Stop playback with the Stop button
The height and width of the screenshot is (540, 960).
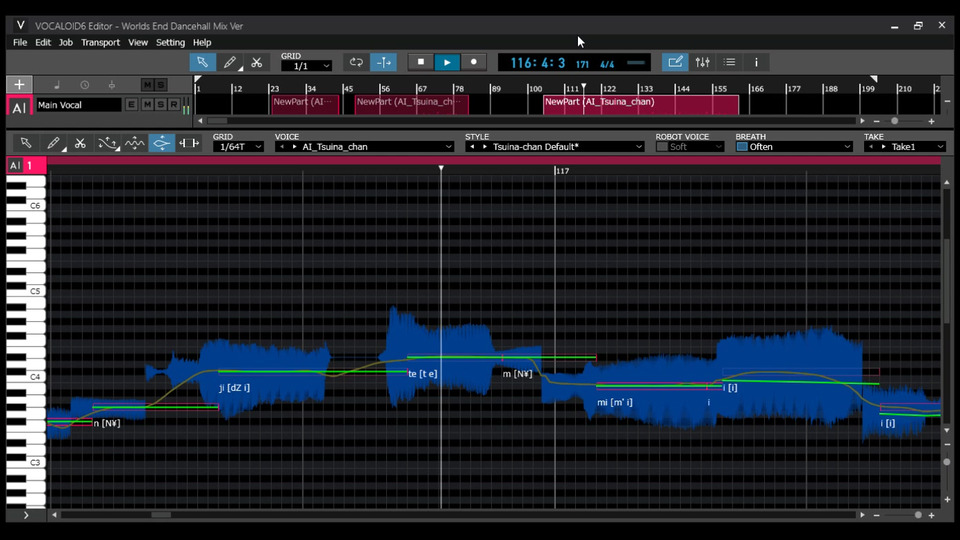[421, 62]
